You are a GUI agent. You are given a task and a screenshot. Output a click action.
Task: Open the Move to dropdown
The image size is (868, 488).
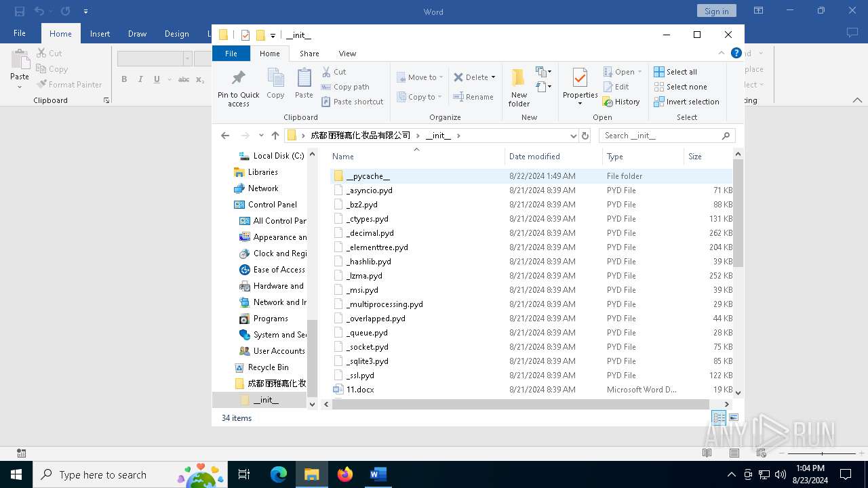click(x=420, y=77)
